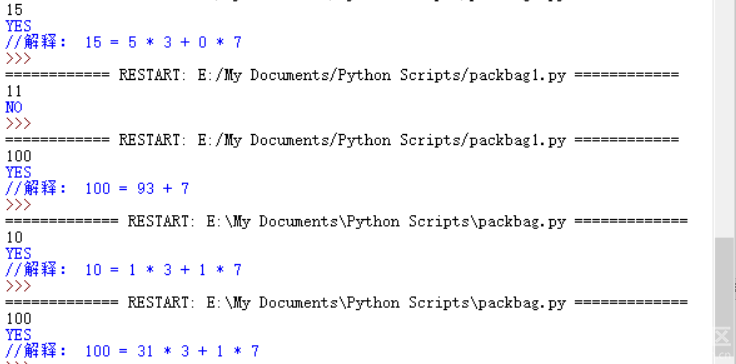Click the >>> prompt below the 10 explanation

pyautogui.click(x=18, y=287)
